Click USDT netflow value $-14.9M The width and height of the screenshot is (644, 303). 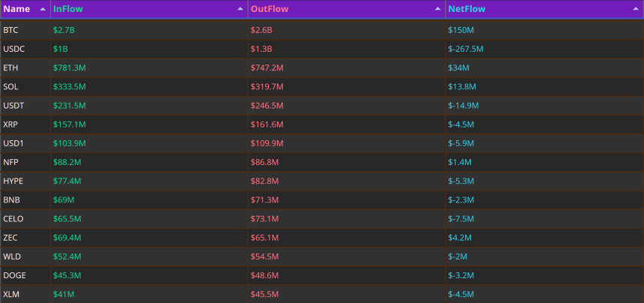point(464,106)
